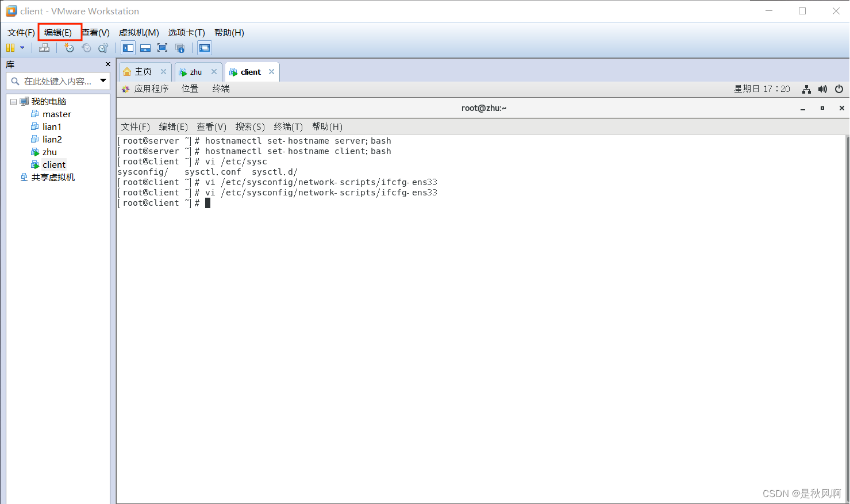The image size is (850, 504).
Task: Select the master virtual machine
Action: pyautogui.click(x=57, y=114)
